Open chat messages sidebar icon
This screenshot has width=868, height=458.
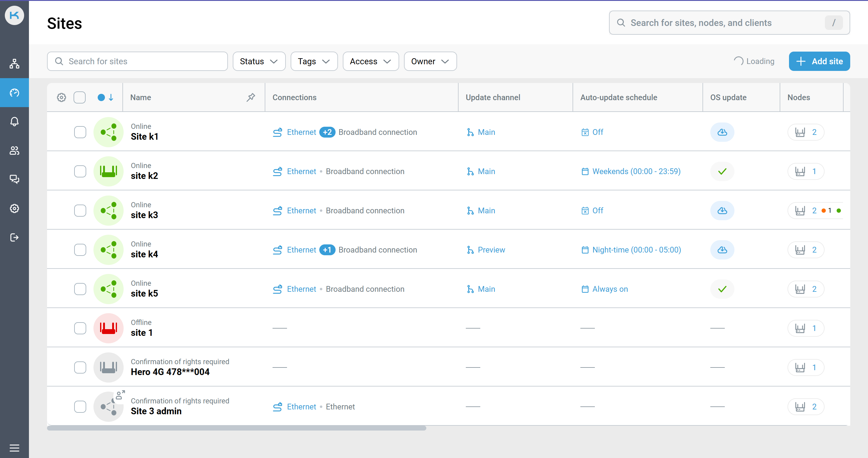point(14,179)
